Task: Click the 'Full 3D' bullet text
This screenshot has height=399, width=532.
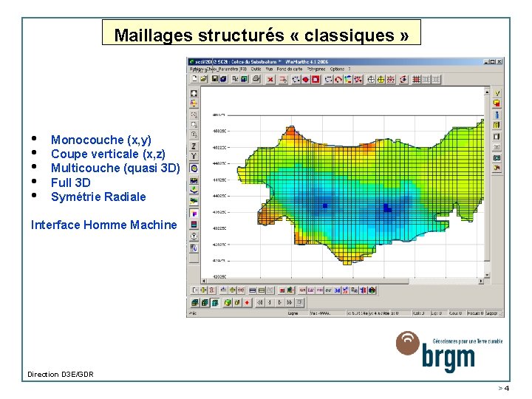Action: 71,183
